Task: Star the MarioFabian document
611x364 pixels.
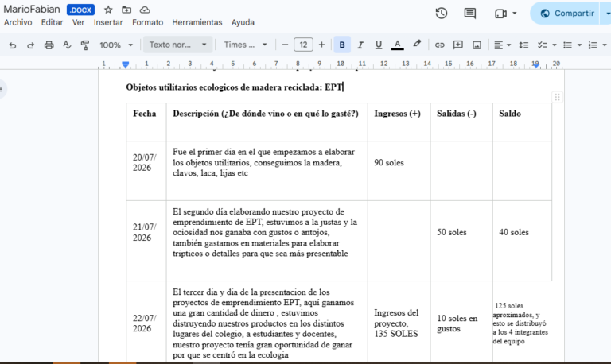Action: click(x=108, y=10)
